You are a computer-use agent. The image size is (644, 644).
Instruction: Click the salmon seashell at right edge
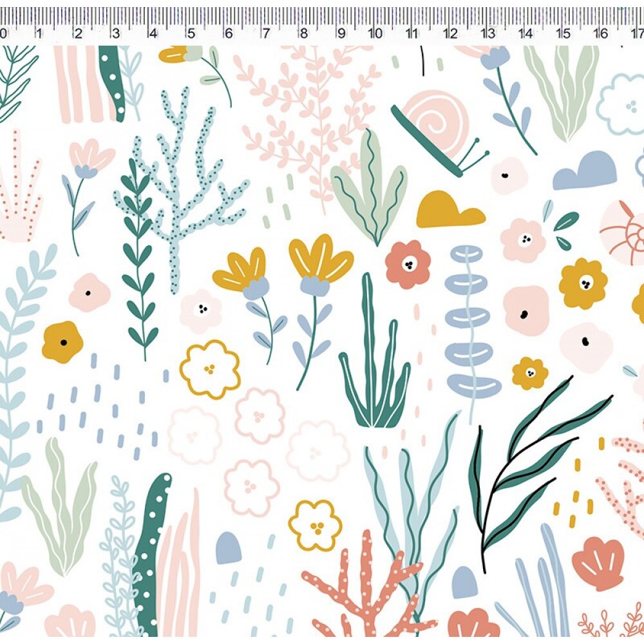pyautogui.click(x=598, y=563)
